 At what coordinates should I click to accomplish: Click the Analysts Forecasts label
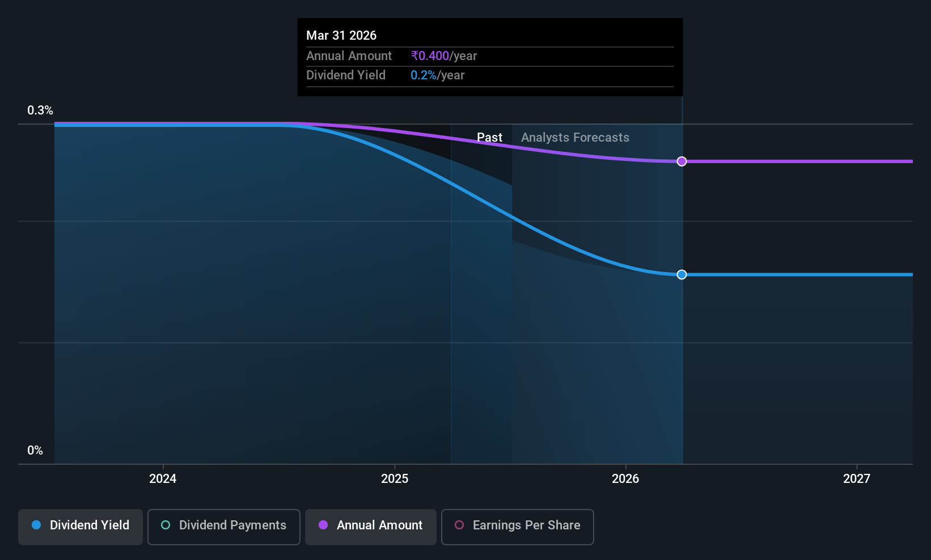pos(575,138)
